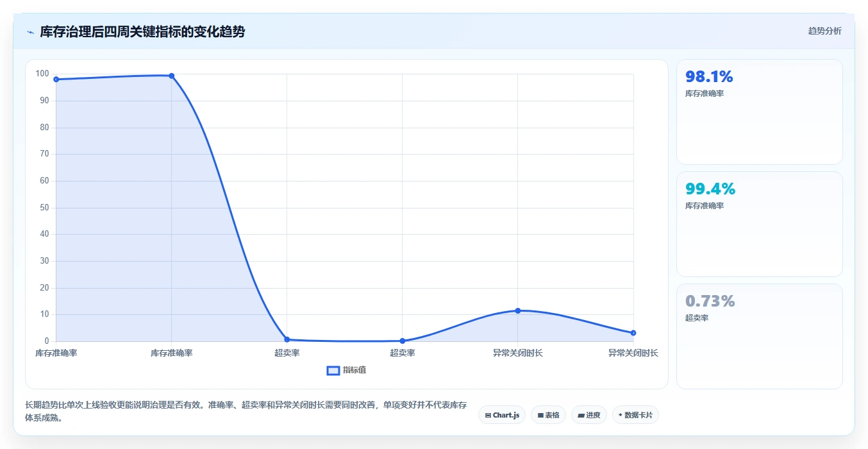Open the 98.1% 库存准确率 card

pyautogui.click(x=759, y=112)
